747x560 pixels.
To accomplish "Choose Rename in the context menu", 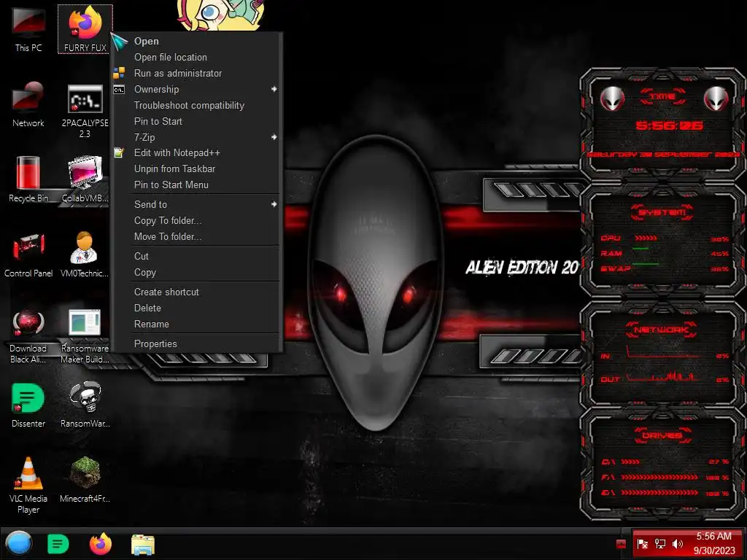I will [x=197, y=324].
